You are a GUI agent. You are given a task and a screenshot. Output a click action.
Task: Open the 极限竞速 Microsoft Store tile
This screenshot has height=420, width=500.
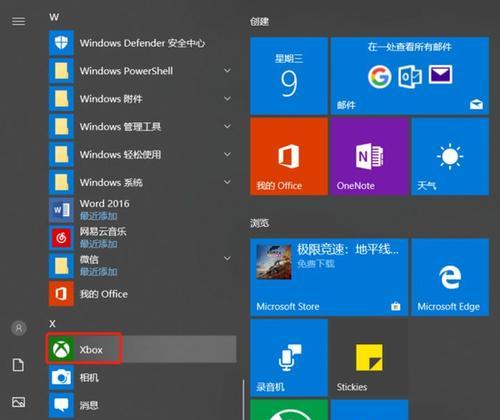point(329,277)
